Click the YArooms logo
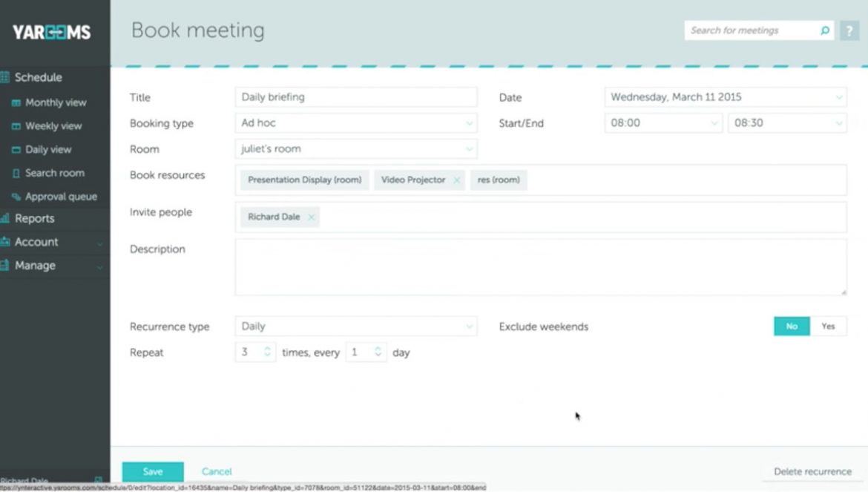The width and height of the screenshot is (868, 492). (x=50, y=31)
